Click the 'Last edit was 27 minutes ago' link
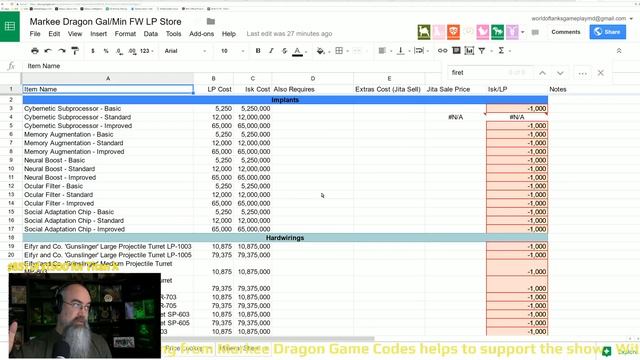This screenshot has height=360, width=640. click(x=289, y=34)
